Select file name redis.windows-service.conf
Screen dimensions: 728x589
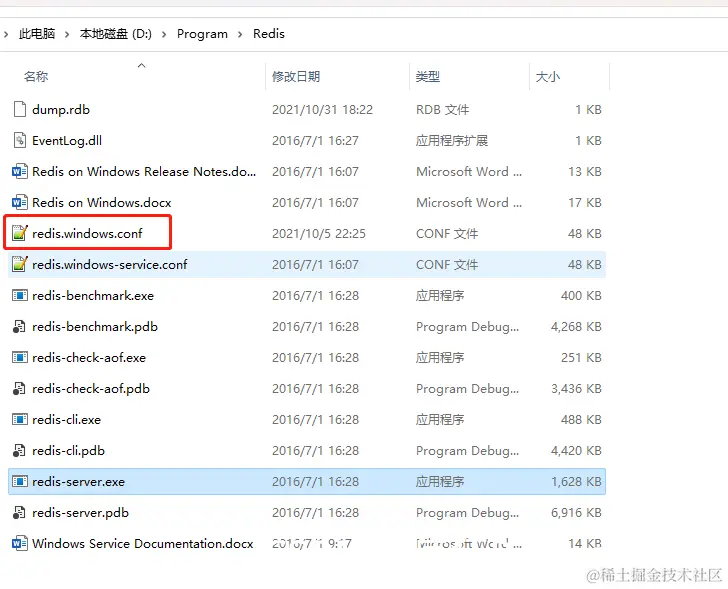pos(110,265)
